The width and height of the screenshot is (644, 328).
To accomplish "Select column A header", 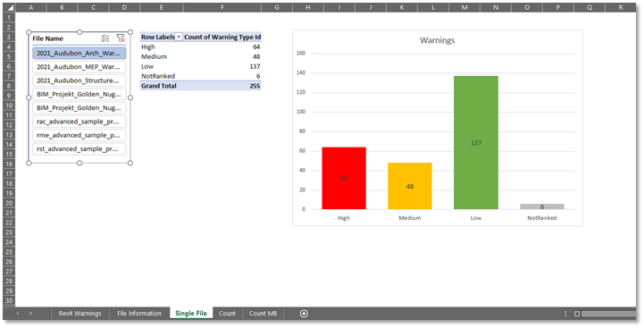I will 30,7.
